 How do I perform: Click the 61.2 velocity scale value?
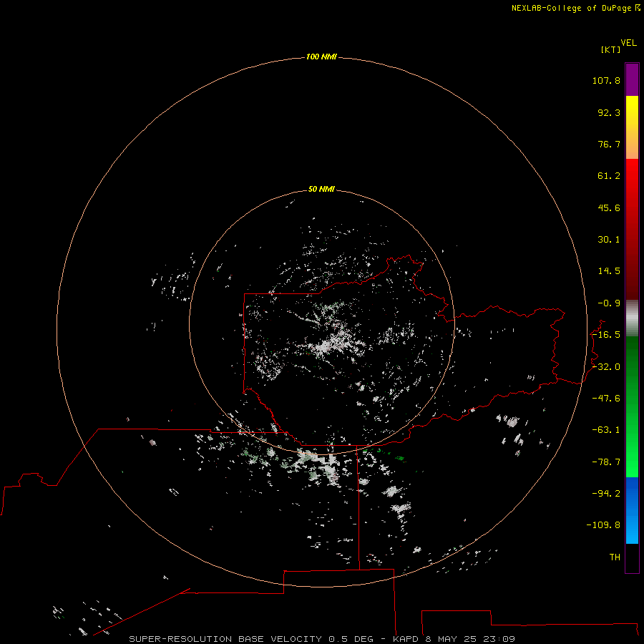[609, 176]
